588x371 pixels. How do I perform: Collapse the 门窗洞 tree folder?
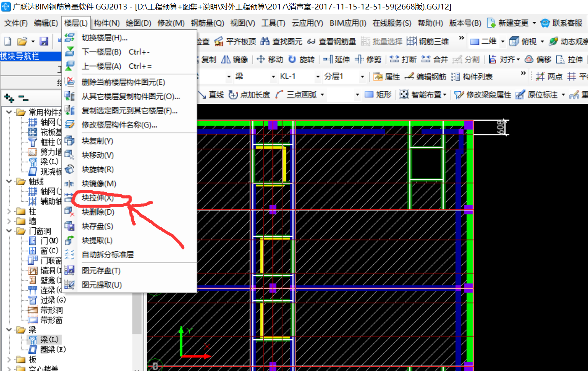(9, 231)
